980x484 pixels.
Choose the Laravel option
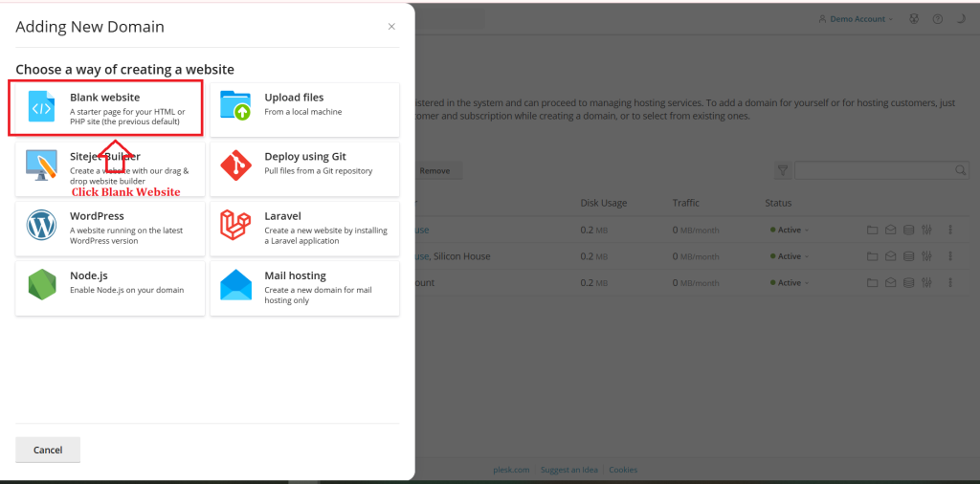click(304, 229)
